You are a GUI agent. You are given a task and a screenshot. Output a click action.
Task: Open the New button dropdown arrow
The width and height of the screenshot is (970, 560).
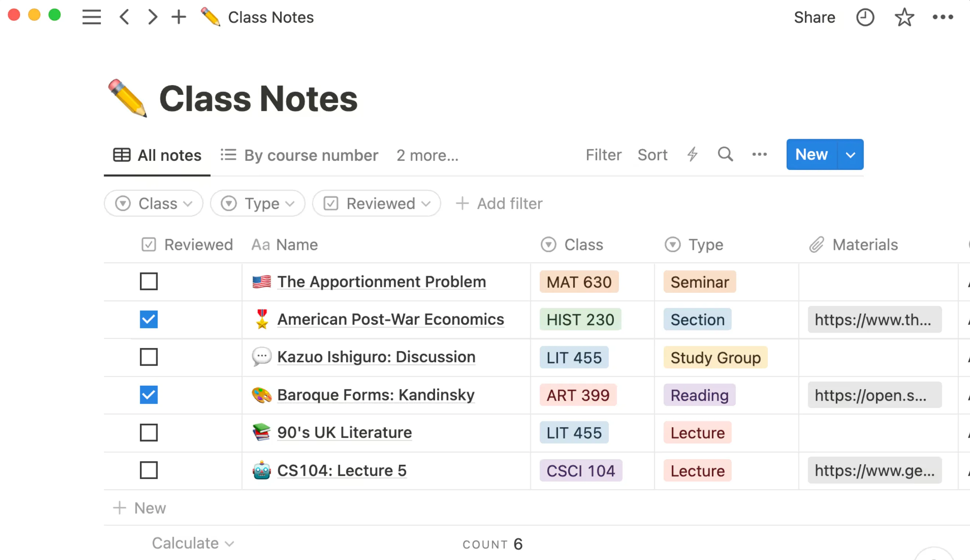(850, 155)
